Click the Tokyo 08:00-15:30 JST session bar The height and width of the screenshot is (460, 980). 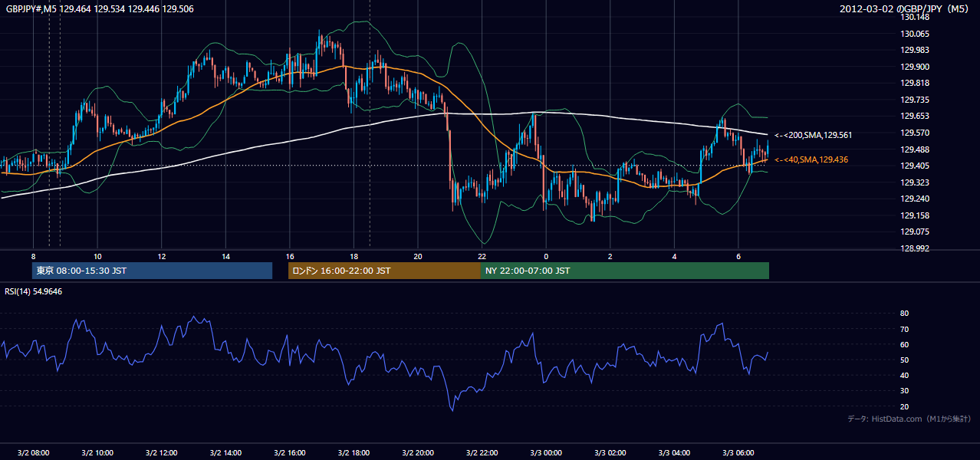point(152,271)
